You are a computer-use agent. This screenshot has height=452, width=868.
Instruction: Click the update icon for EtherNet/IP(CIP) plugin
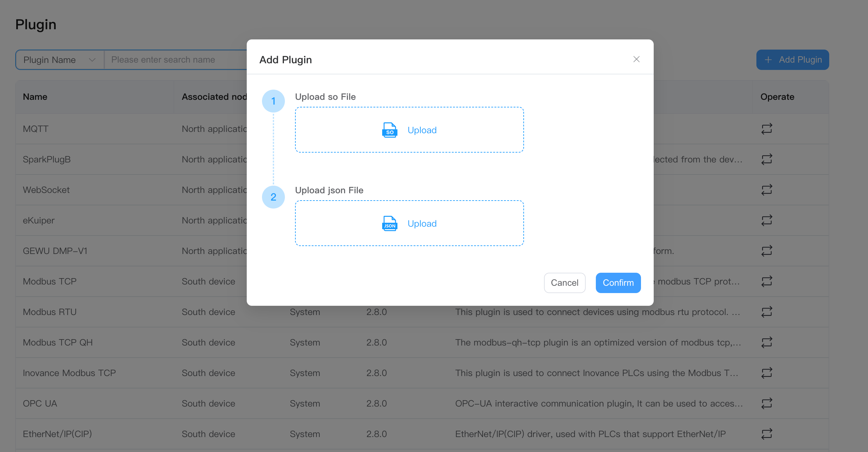pos(767,434)
